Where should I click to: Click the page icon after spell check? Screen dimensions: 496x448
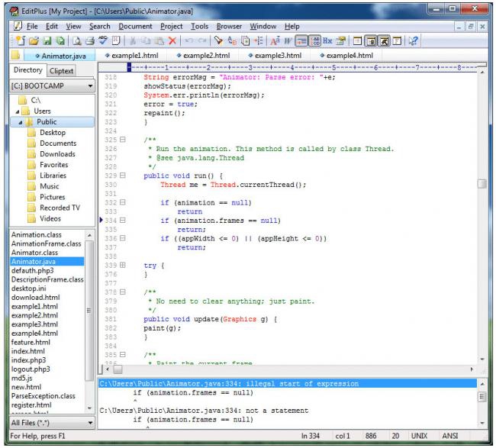click(116, 40)
